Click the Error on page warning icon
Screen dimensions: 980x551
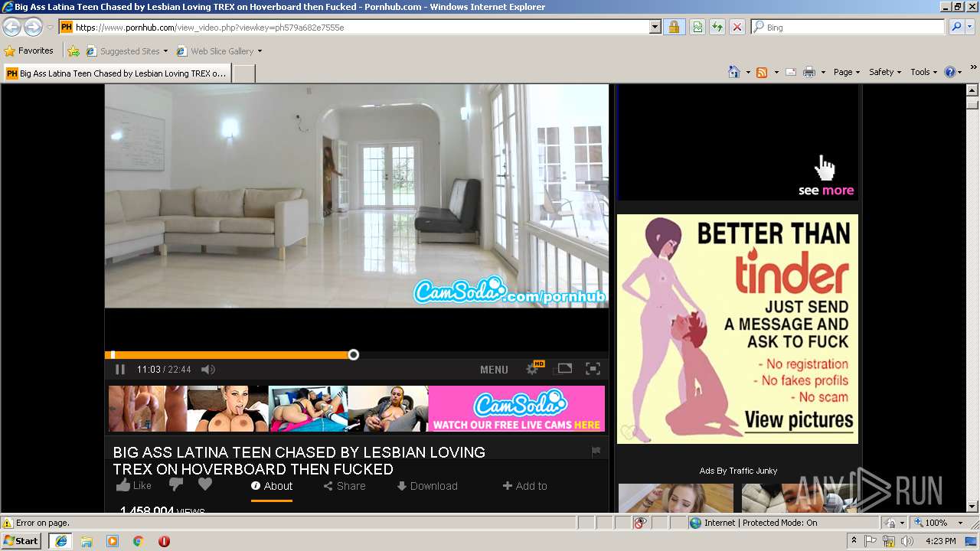point(8,523)
